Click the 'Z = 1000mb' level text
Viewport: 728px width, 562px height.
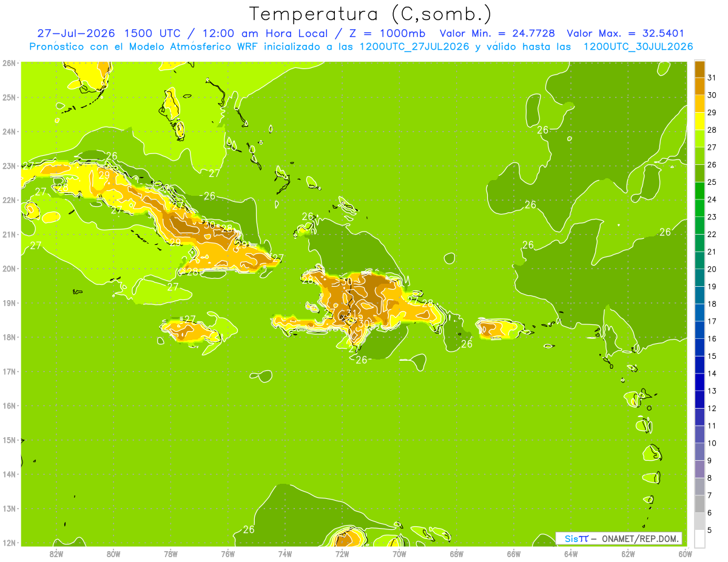(x=386, y=33)
